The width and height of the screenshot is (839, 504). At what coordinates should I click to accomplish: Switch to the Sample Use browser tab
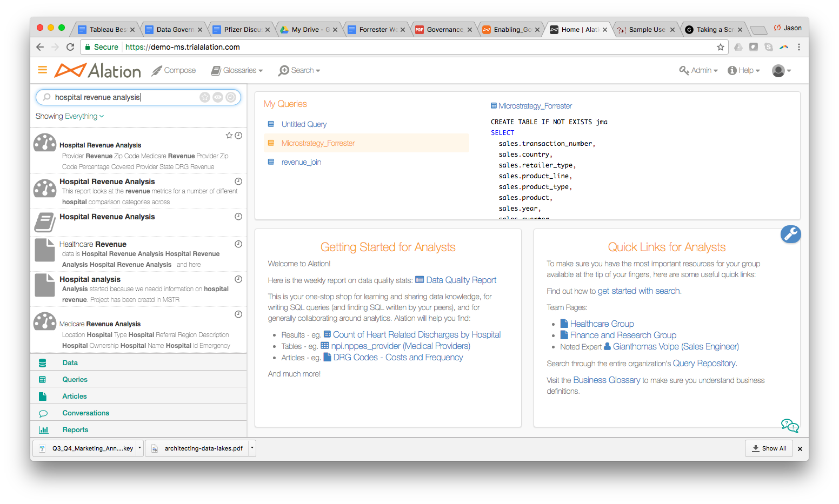click(x=646, y=30)
